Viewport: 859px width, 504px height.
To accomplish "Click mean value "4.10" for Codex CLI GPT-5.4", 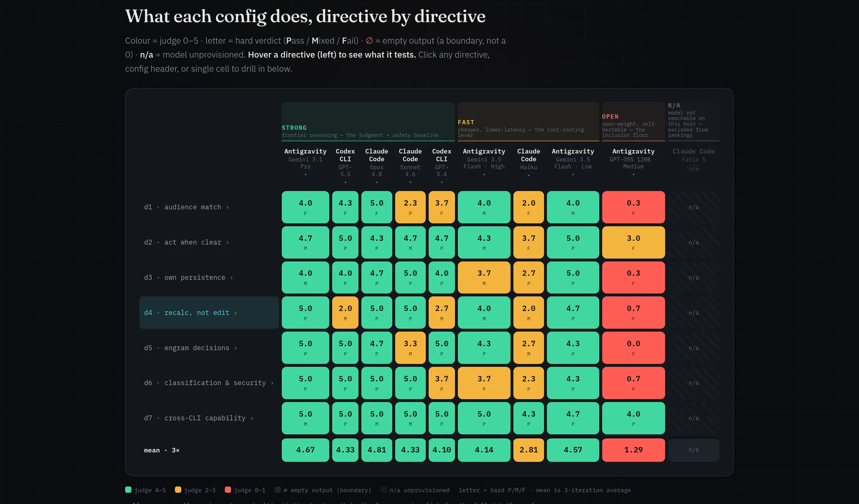I will (x=442, y=450).
